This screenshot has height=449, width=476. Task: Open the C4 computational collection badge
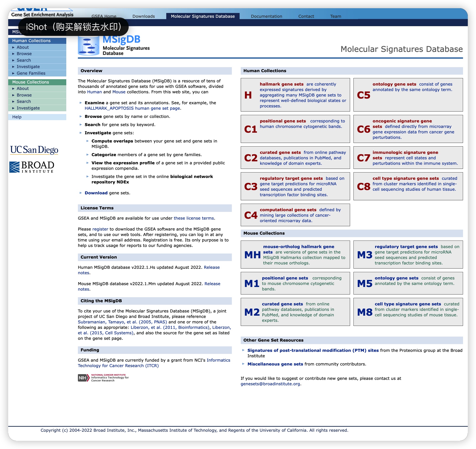pyautogui.click(x=251, y=215)
